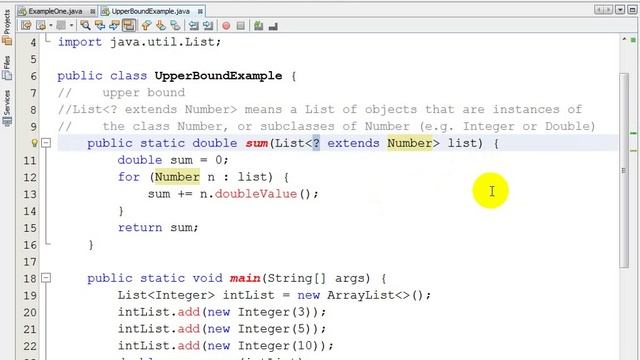Click line number 19 in the gutter

click(29, 296)
